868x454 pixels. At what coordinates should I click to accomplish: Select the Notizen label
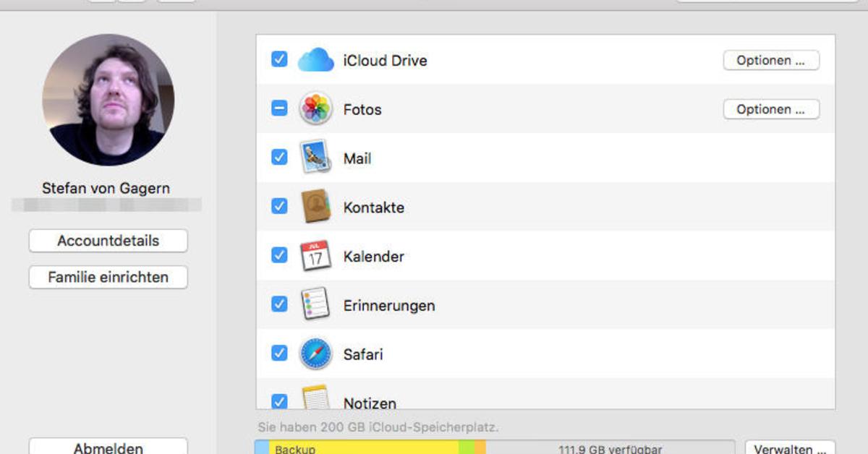point(370,403)
